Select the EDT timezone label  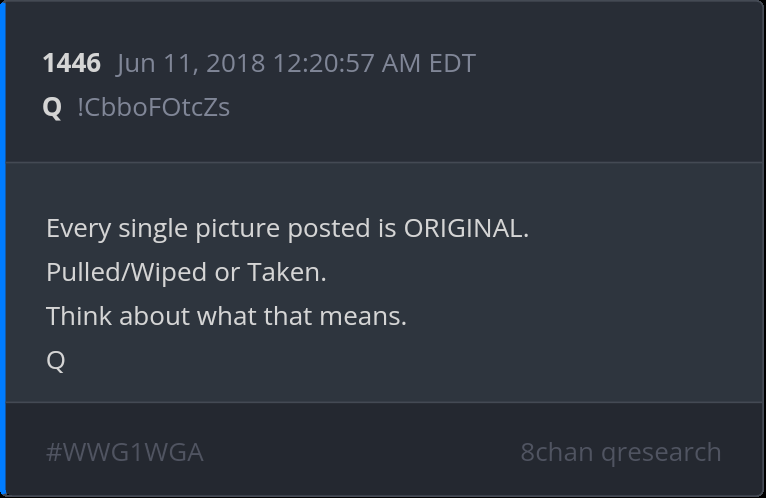[x=452, y=64]
